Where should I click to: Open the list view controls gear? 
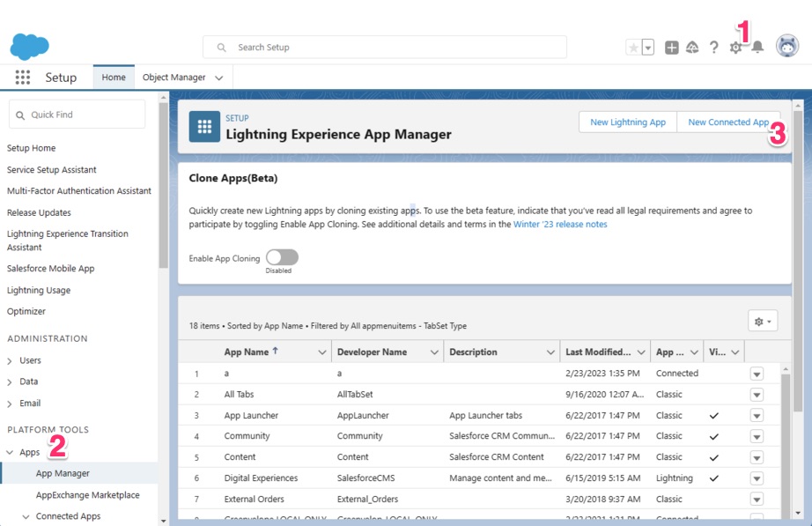[763, 322]
